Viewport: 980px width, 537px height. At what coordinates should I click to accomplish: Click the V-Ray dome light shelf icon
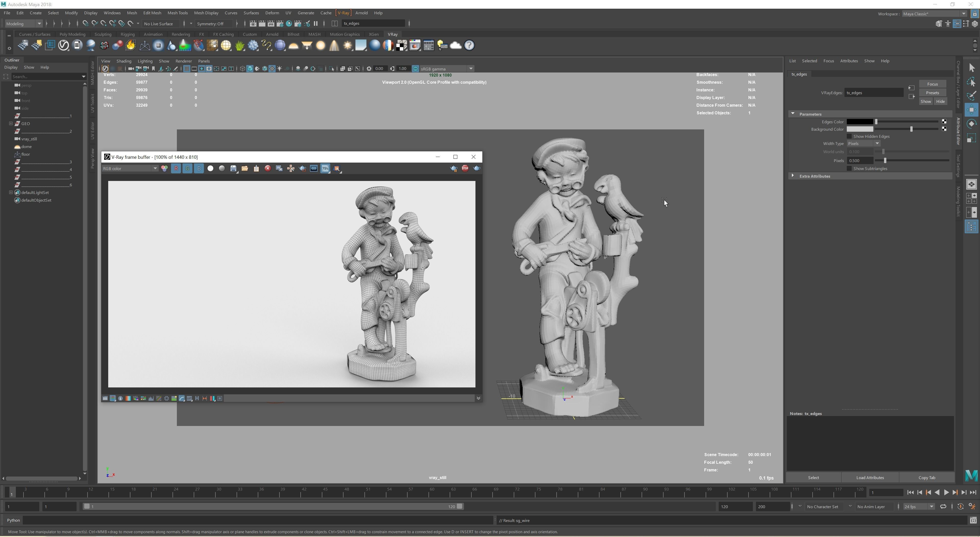click(293, 46)
